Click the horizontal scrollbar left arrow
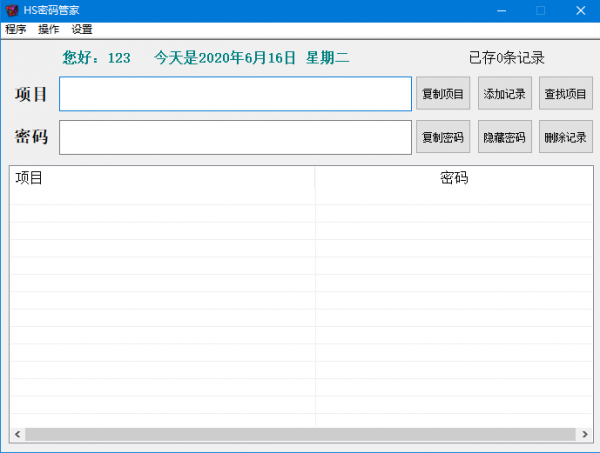Viewport: 600px width, 453px height. pos(17,434)
